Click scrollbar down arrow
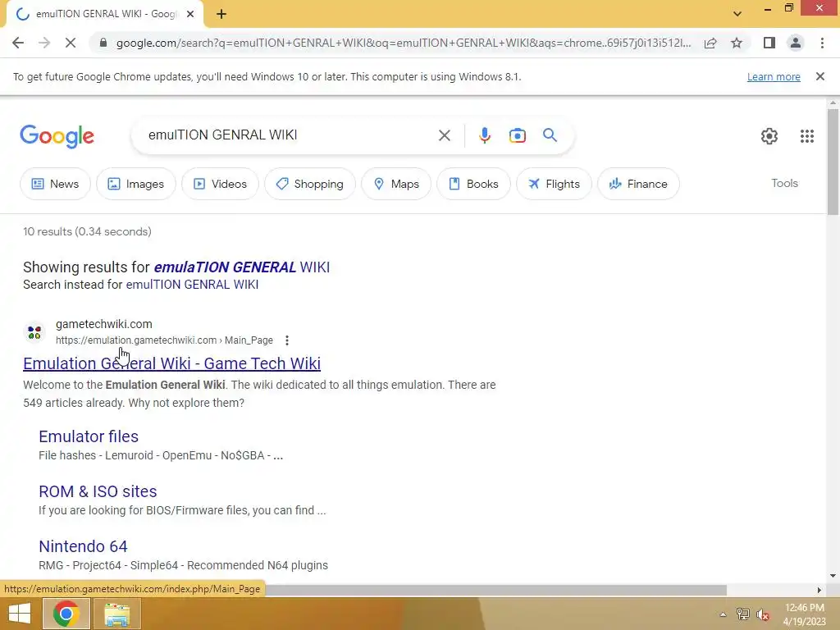This screenshot has height=630, width=840. (833, 577)
